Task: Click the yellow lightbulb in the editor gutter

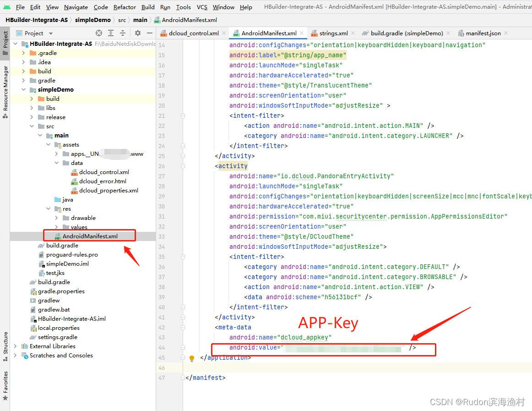Action: (192, 357)
